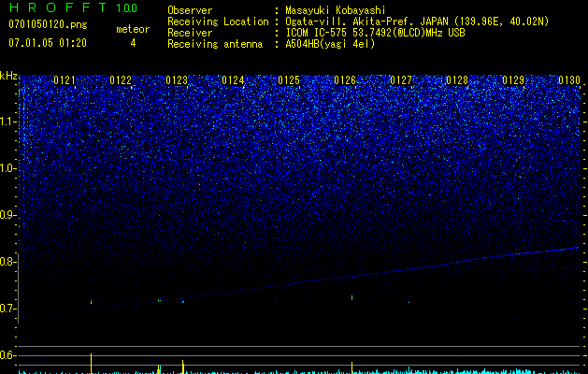Click the tallest yellow signal spike after 0121
Screen dimensions: 588x374
click(91, 363)
